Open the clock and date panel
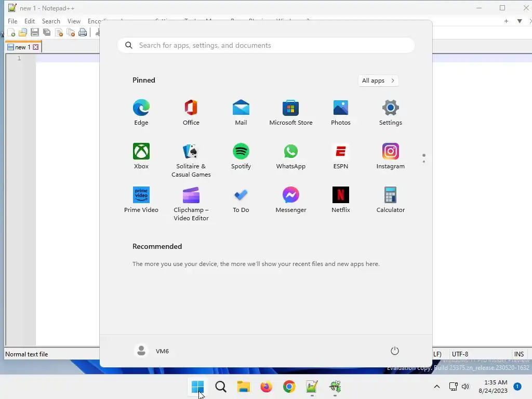Viewport: 532px width, 399px height. tap(494, 387)
